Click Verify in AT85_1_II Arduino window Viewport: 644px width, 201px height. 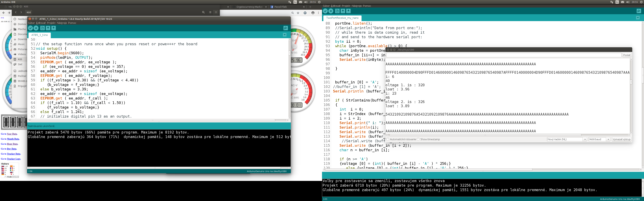click(31, 28)
